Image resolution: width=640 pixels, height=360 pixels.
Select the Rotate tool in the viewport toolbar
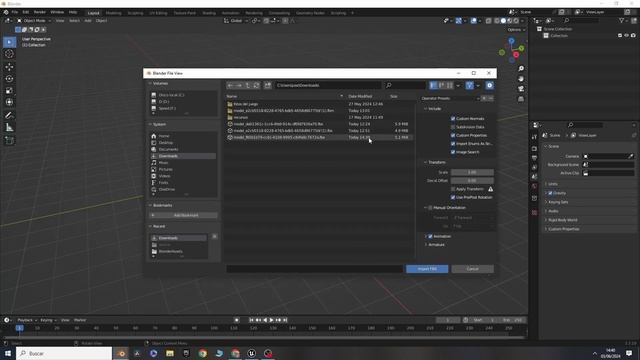pos(9,78)
